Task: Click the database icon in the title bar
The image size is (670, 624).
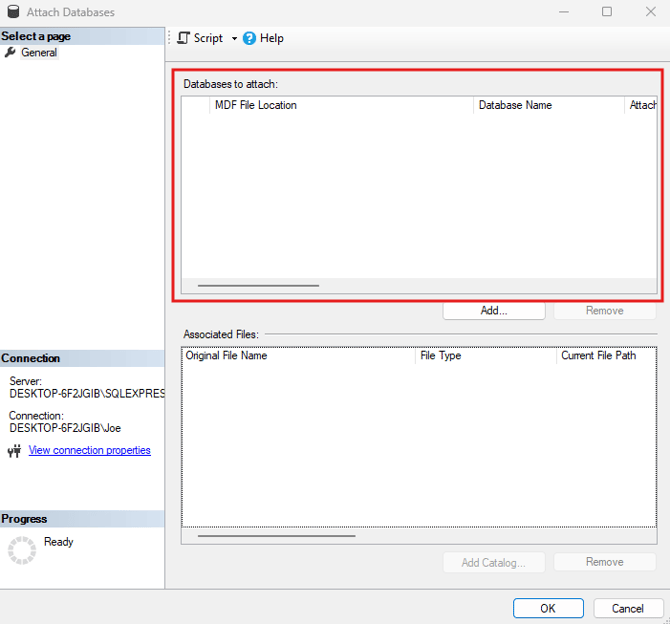Action: [x=12, y=13]
